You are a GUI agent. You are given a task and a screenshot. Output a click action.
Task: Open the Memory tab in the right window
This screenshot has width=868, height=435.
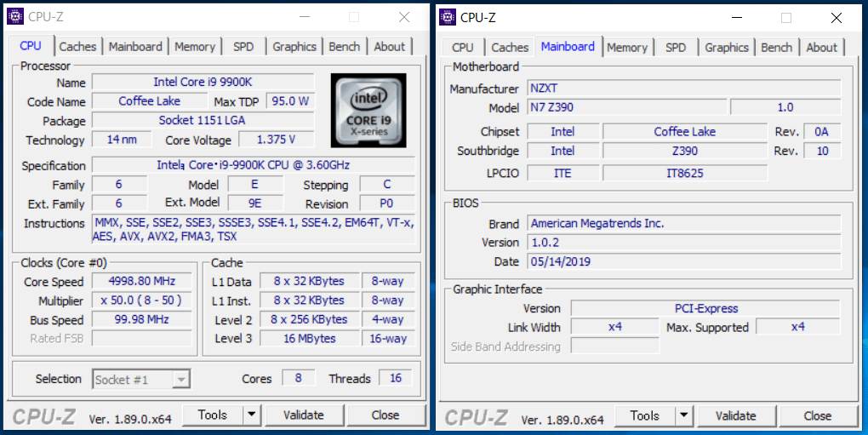coord(627,48)
